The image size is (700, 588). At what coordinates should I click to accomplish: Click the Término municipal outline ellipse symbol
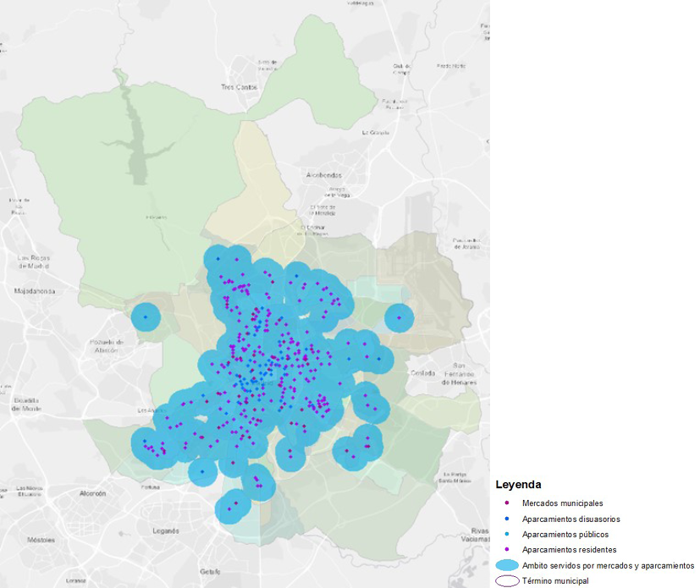[x=506, y=581]
